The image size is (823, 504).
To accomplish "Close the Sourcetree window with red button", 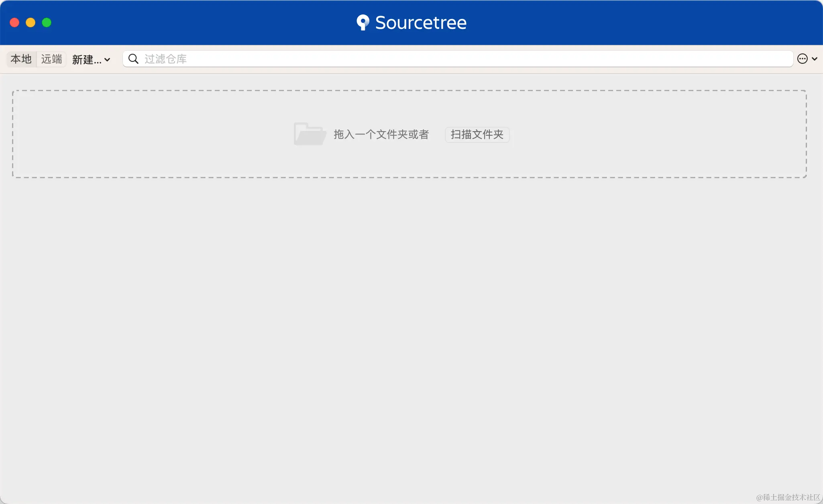I will pos(14,22).
